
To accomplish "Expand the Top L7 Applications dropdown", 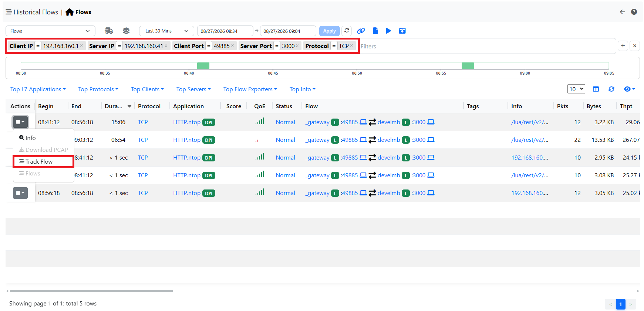I will point(38,89).
